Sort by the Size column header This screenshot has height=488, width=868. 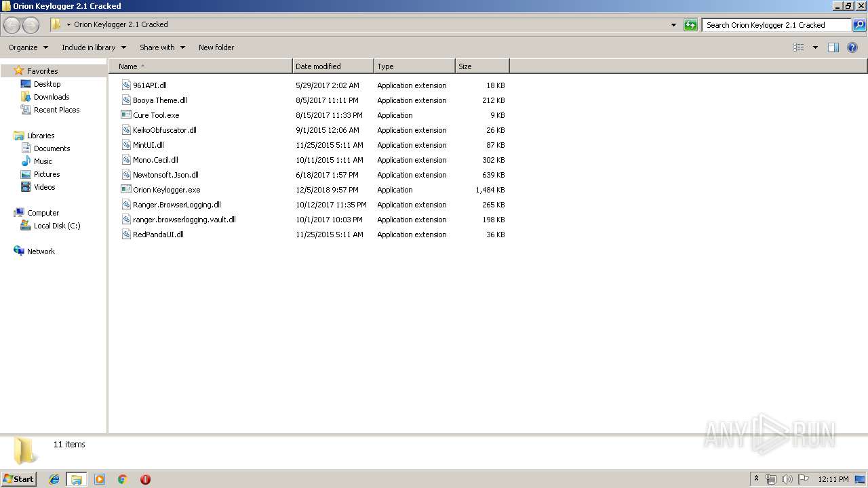[x=482, y=66]
